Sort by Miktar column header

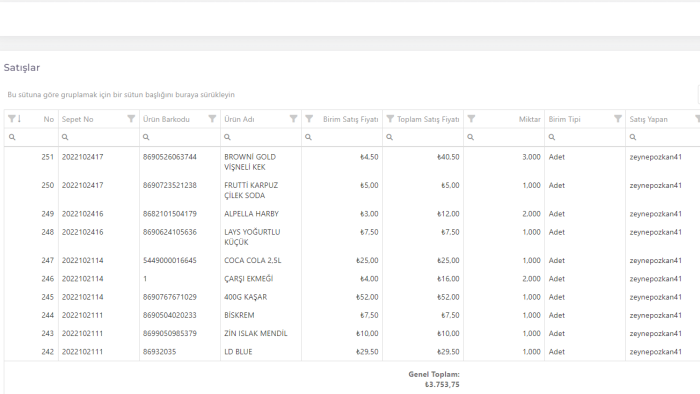(x=529, y=119)
